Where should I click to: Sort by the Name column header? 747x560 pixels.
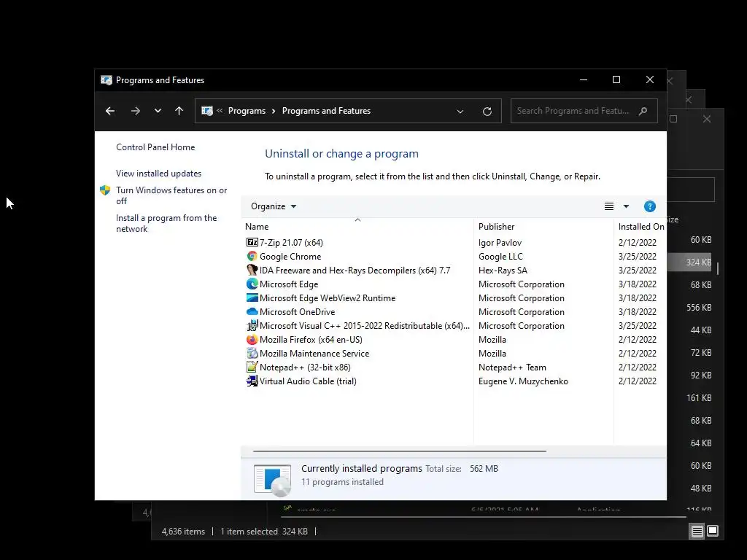point(357,227)
